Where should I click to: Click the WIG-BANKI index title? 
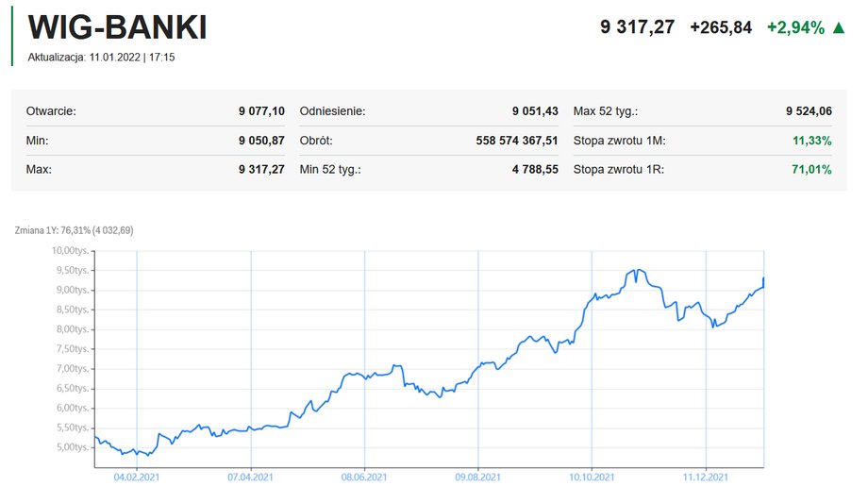coord(117,27)
